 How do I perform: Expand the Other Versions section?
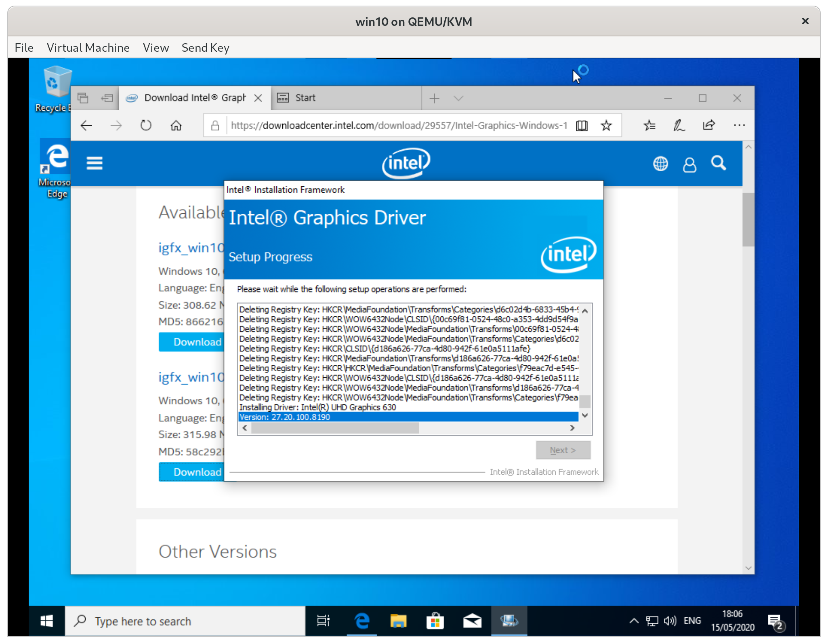(x=217, y=551)
